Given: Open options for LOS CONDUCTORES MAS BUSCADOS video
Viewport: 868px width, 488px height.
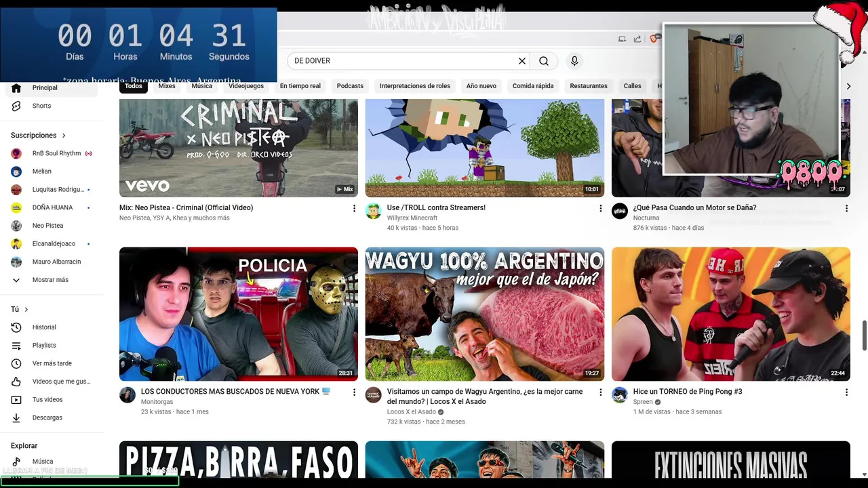Looking at the screenshot, I should click(354, 392).
